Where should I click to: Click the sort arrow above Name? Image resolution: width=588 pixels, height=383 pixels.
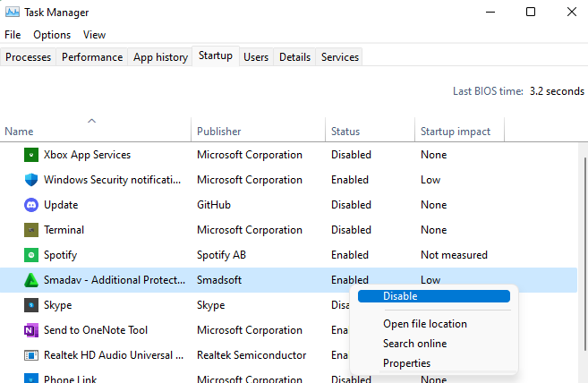click(91, 121)
